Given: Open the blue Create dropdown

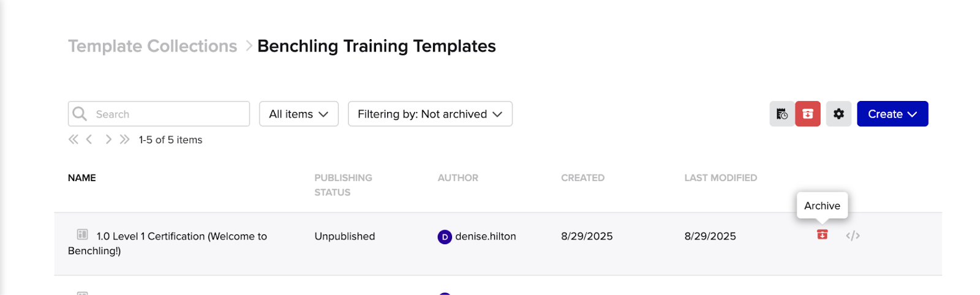Looking at the screenshot, I should (x=892, y=114).
